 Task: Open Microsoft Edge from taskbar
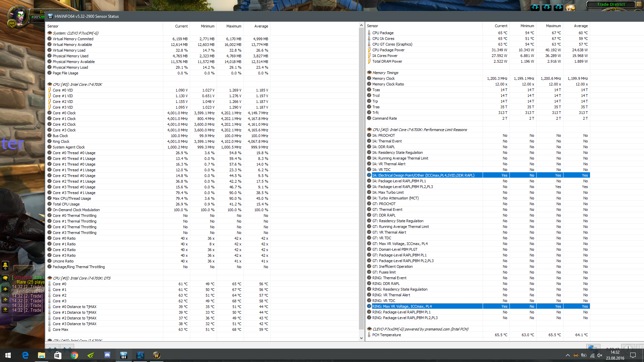pos(25,355)
